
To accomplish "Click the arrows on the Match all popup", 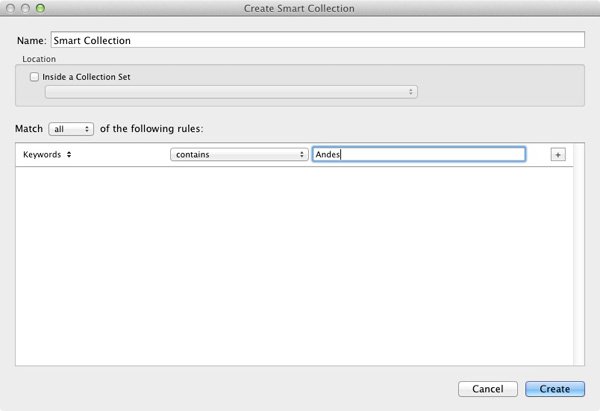I will point(87,129).
